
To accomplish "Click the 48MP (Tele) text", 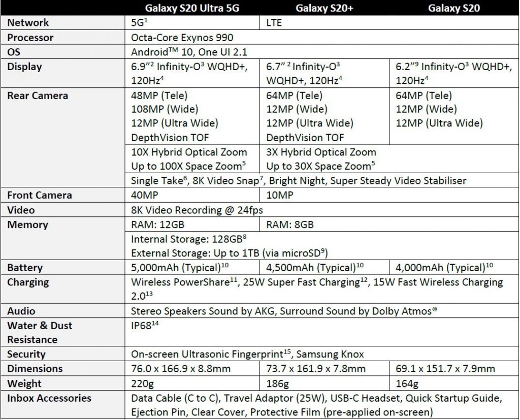I will click(x=159, y=95).
